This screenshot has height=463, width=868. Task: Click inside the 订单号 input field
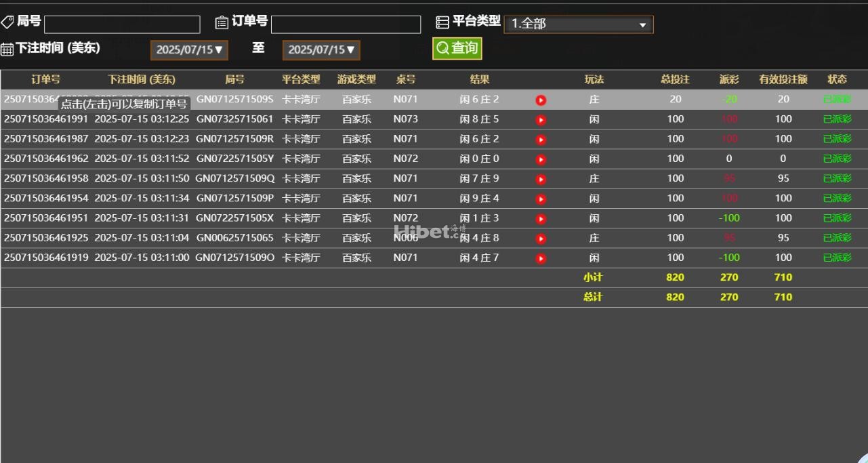(346, 24)
